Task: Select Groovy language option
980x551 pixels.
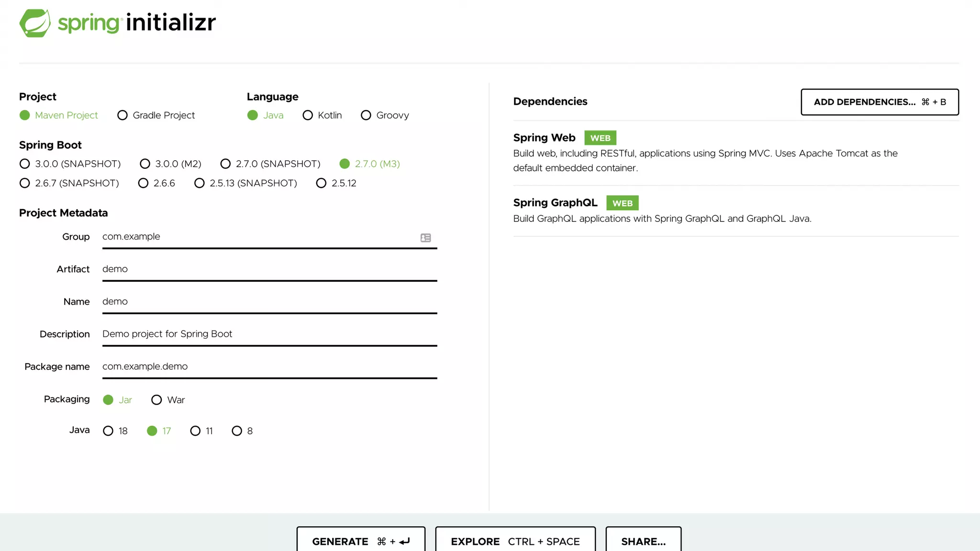Action: tap(366, 115)
